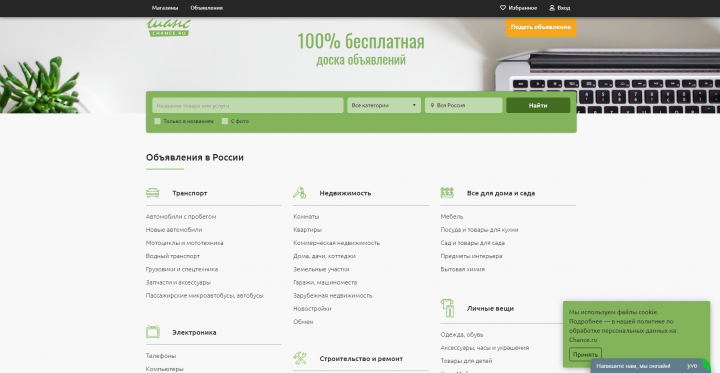Open Предметы интерьера link

472,256
